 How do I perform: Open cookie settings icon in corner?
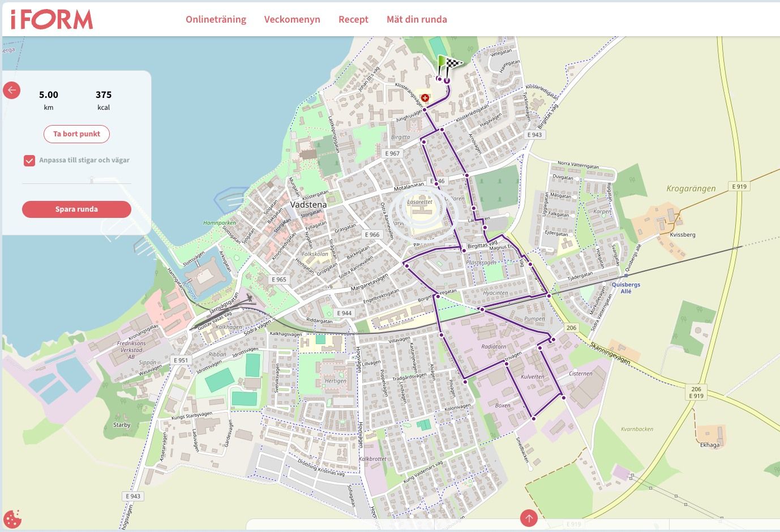12,518
